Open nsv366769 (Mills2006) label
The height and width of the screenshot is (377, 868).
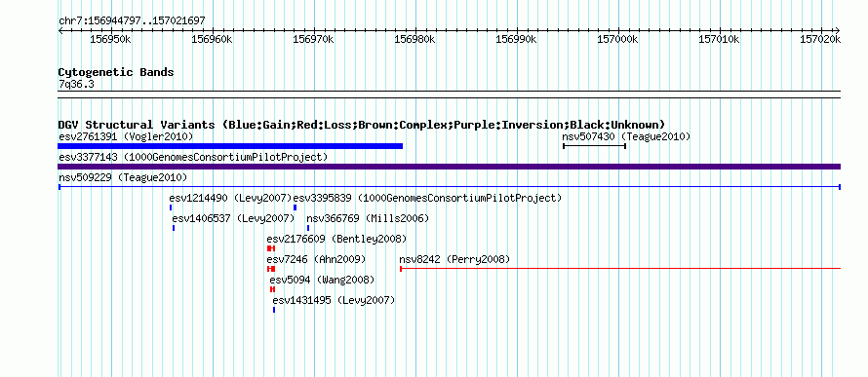368,218
